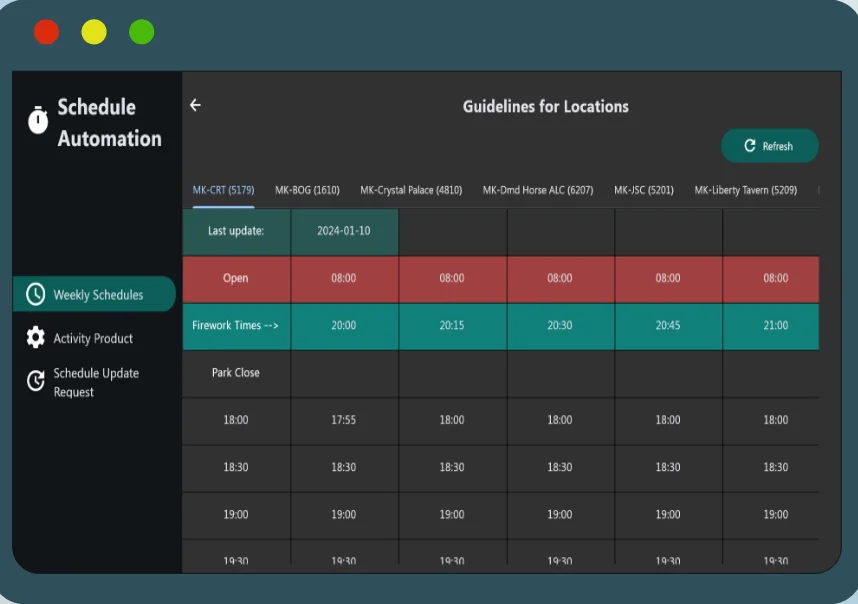Click the green window maximize dot
Viewport: 858px width, 604px height.
click(142, 32)
